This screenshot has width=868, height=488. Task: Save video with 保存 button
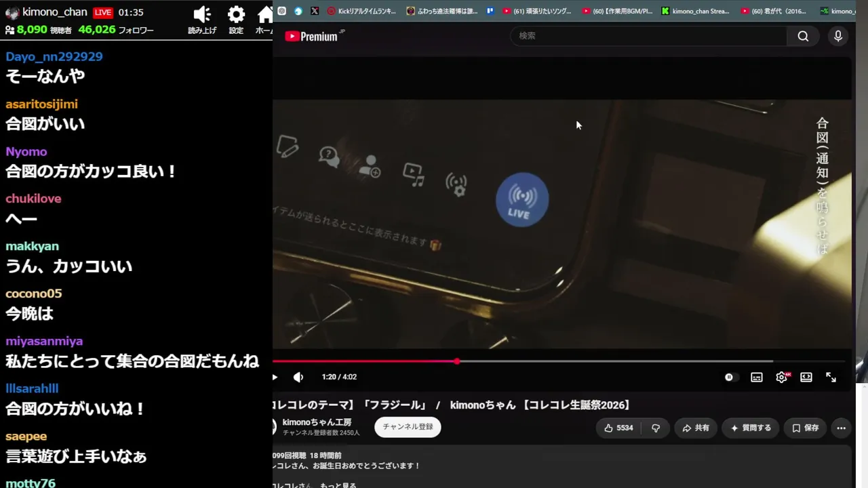pos(806,428)
